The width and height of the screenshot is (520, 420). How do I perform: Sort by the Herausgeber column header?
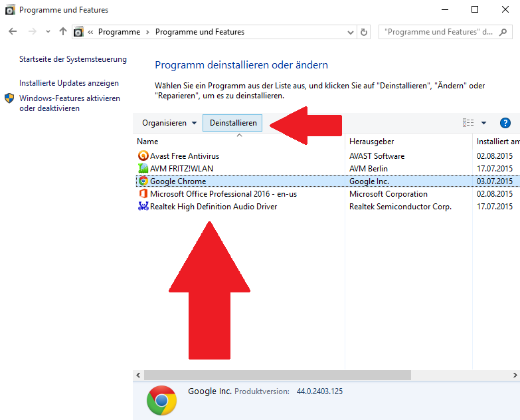[x=371, y=142]
